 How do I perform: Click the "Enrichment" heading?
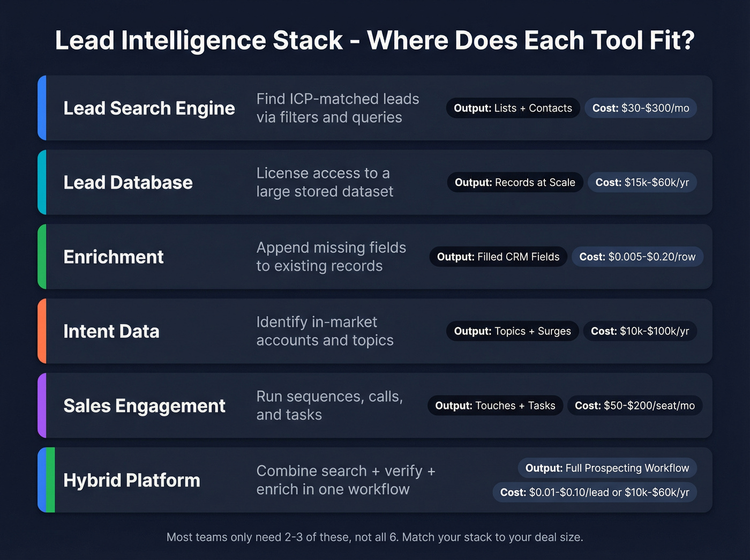pos(113,257)
